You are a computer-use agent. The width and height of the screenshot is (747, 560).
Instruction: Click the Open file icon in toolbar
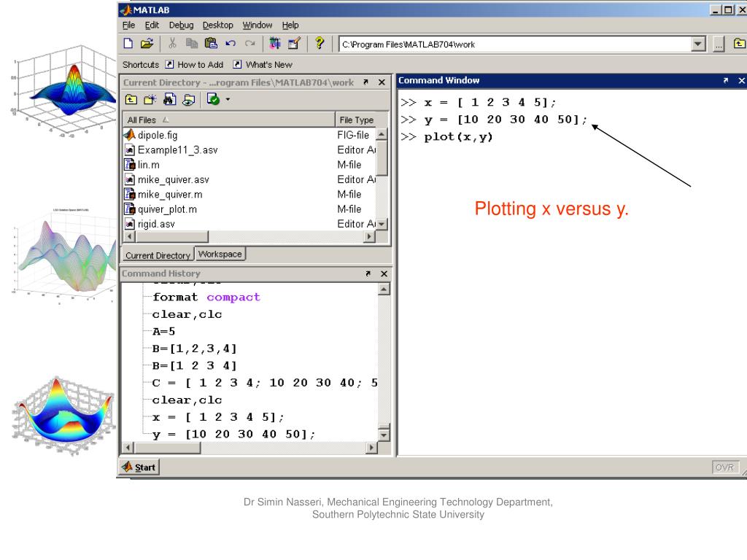(x=146, y=44)
